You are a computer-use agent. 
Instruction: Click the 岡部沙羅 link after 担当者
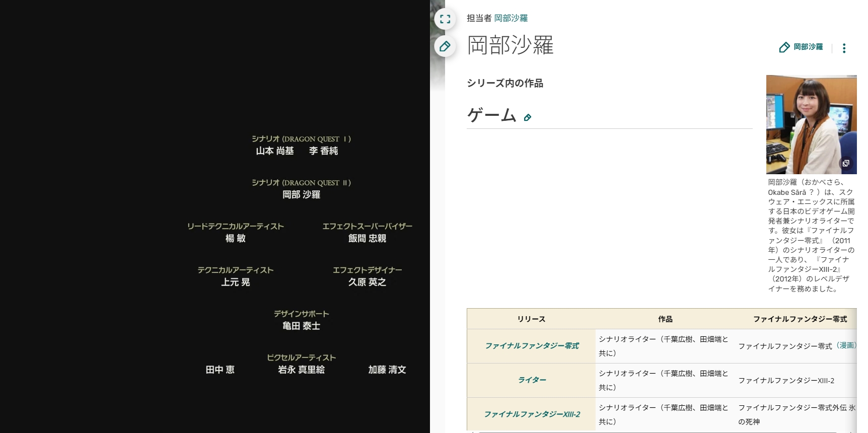(x=511, y=18)
